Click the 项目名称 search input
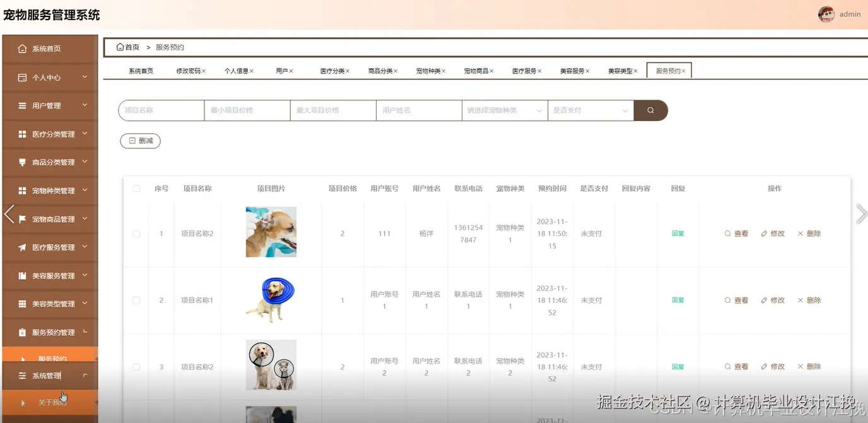 [161, 110]
